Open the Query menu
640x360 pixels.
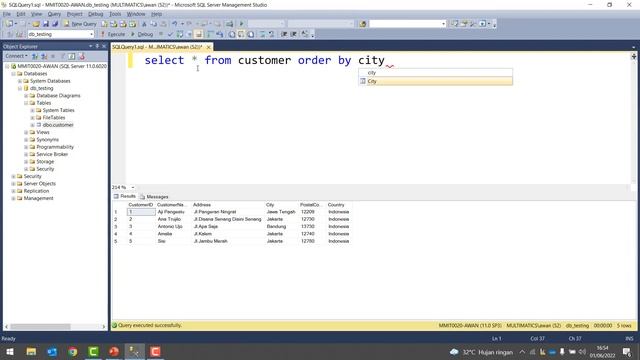[54, 14]
